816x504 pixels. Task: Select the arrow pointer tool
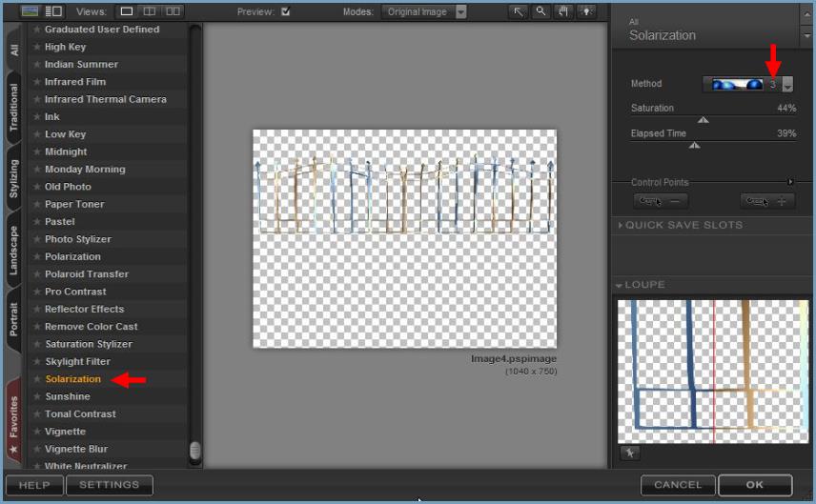coord(518,11)
